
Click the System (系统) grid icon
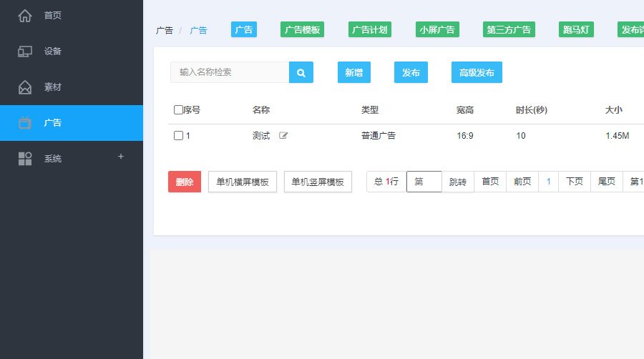(x=25, y=159)
